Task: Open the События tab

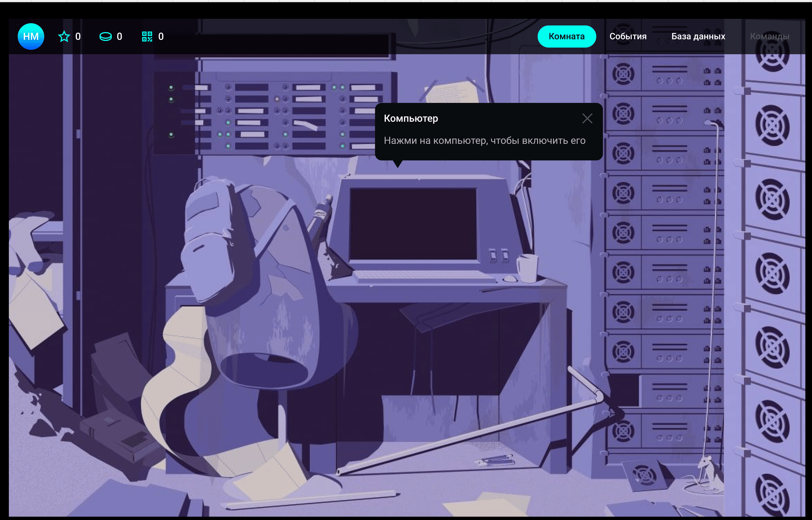Action: pyautogui.click(x=628, y=37)
